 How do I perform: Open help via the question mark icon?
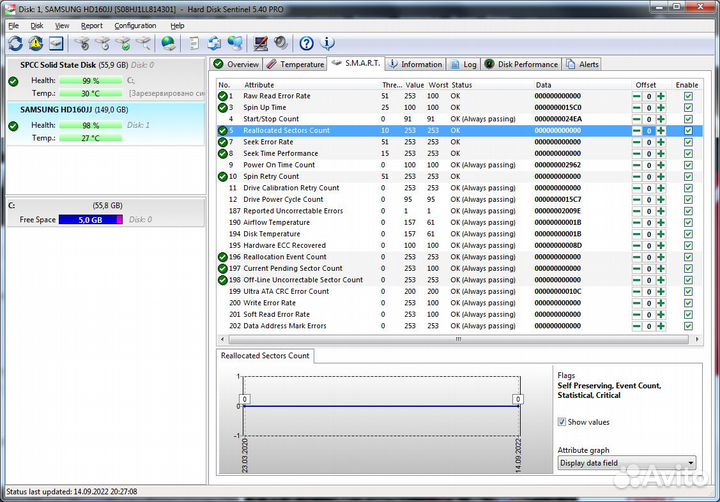pos(306,44)
